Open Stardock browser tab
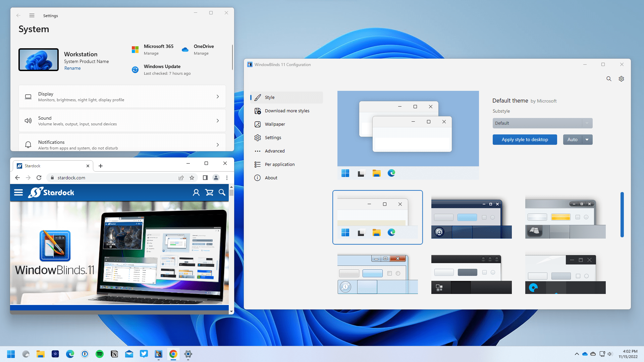The image size is (644, 362). (50, 166)
